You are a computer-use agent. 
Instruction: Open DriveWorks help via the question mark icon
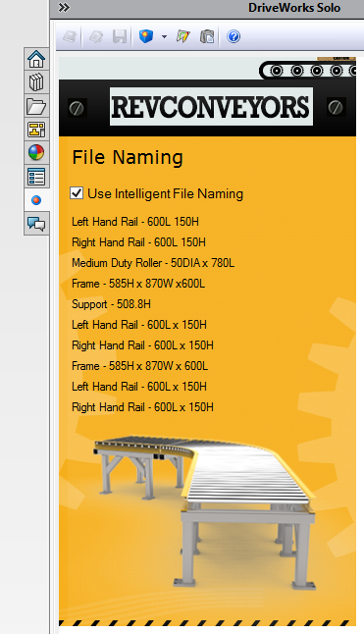click(234, 36)
